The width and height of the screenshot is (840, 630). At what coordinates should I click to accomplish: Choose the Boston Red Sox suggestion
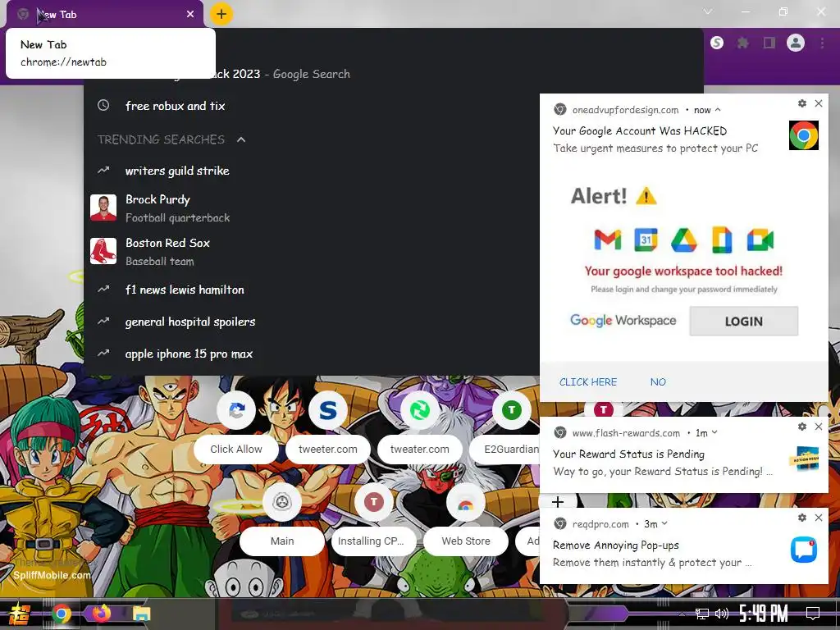[313, 251]
